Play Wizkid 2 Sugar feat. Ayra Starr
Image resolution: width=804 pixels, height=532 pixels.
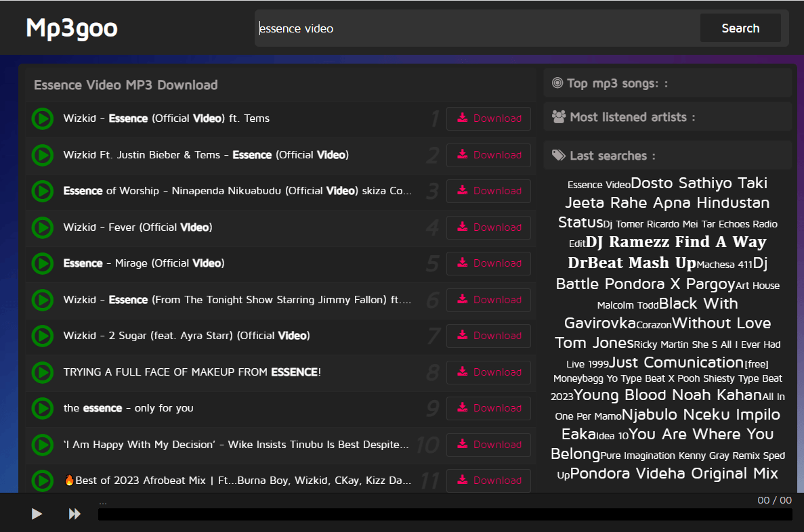point(43,336)
